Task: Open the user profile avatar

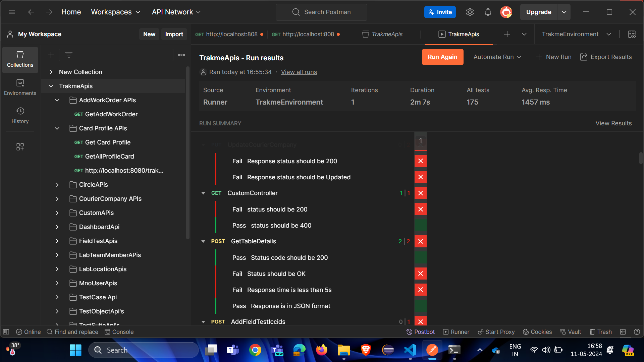Action: (x=506, y=12)
